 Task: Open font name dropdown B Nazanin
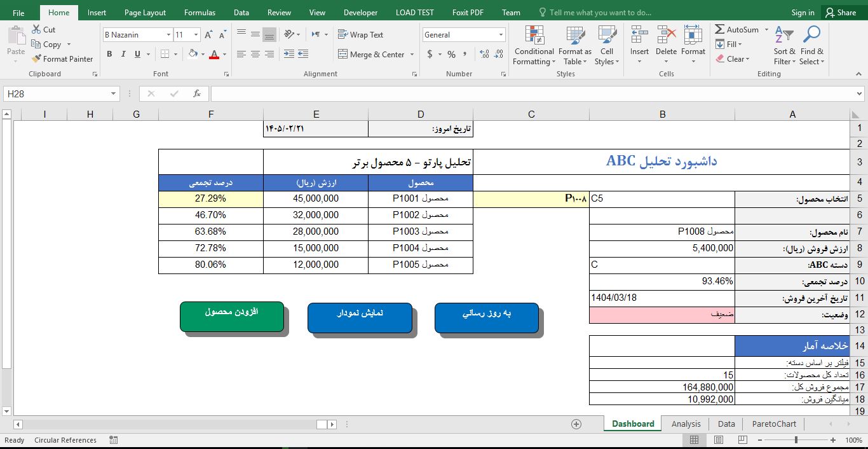coord(168,35)
